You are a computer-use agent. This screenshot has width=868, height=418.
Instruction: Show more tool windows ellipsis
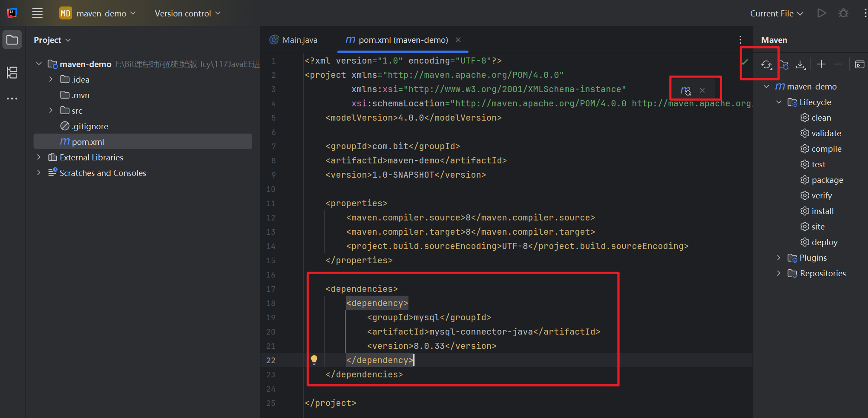pos(12,99)
